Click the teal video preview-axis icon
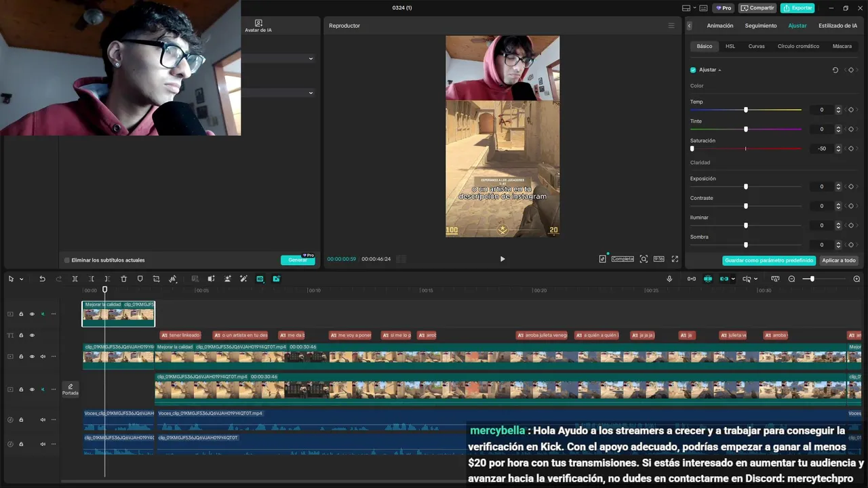This screenshot has width=868, height=488. pyautogui.click(x=276, y=279)
